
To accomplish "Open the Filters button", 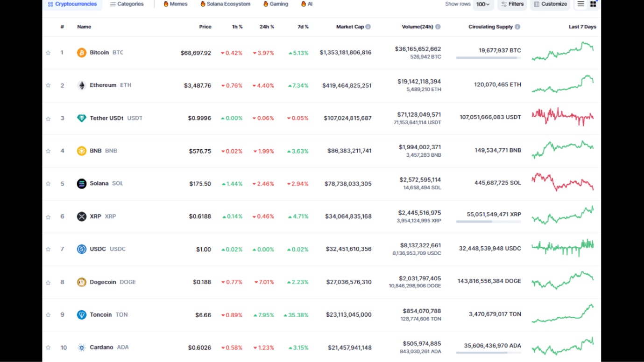I will coord(512,4).
